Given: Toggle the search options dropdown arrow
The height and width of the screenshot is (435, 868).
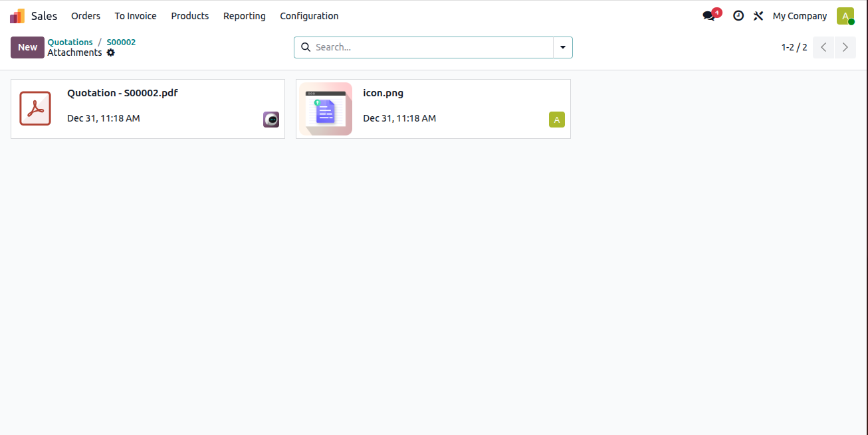Looking at the screenshot, I should tap(563, 47).
